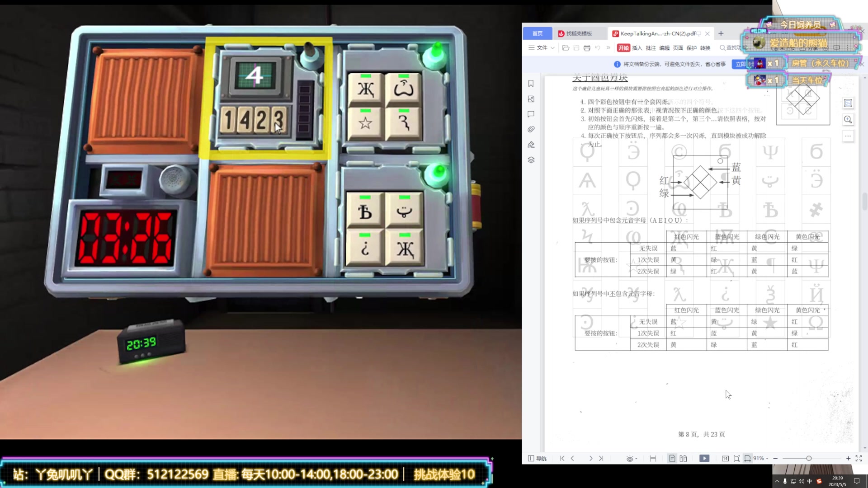
Task: Open the 91% zoom level dropdown
Action: click(761, 458)
